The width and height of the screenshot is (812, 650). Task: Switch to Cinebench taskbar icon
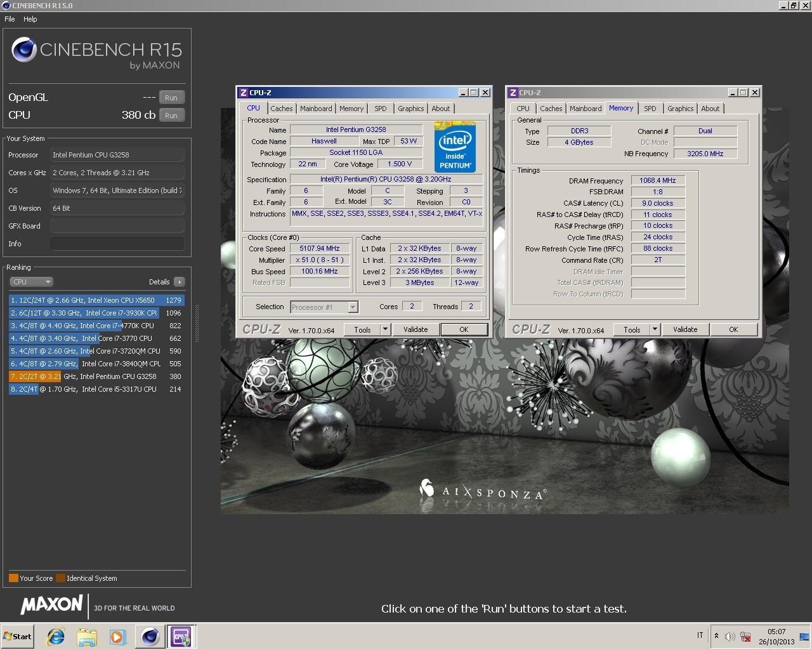pos(150,636)
